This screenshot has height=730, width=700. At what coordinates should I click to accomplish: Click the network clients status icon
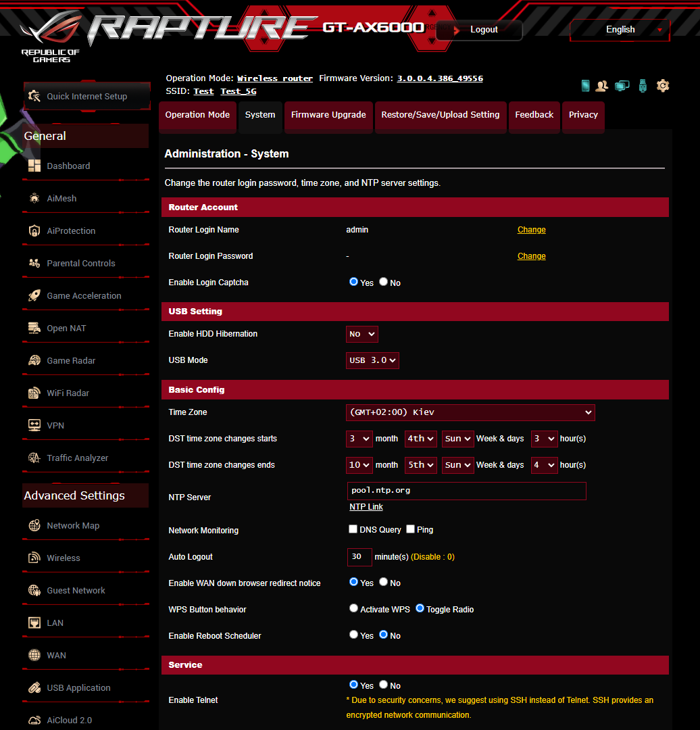pos(622,86)
